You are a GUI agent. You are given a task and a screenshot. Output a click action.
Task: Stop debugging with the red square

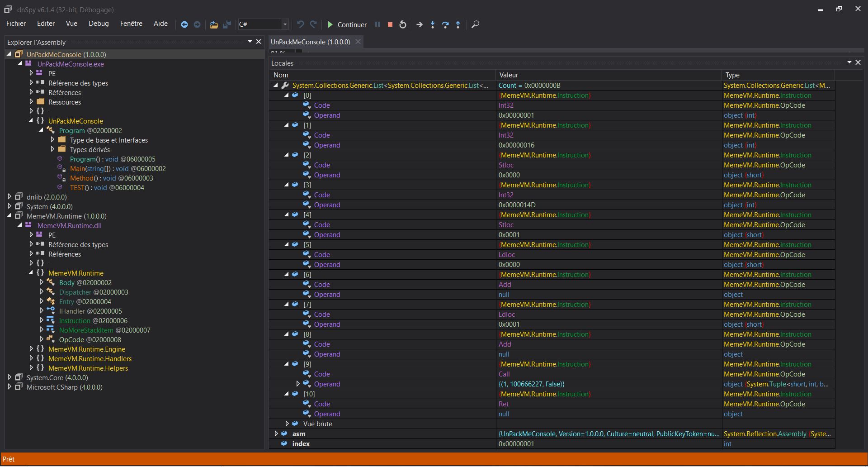390,24
